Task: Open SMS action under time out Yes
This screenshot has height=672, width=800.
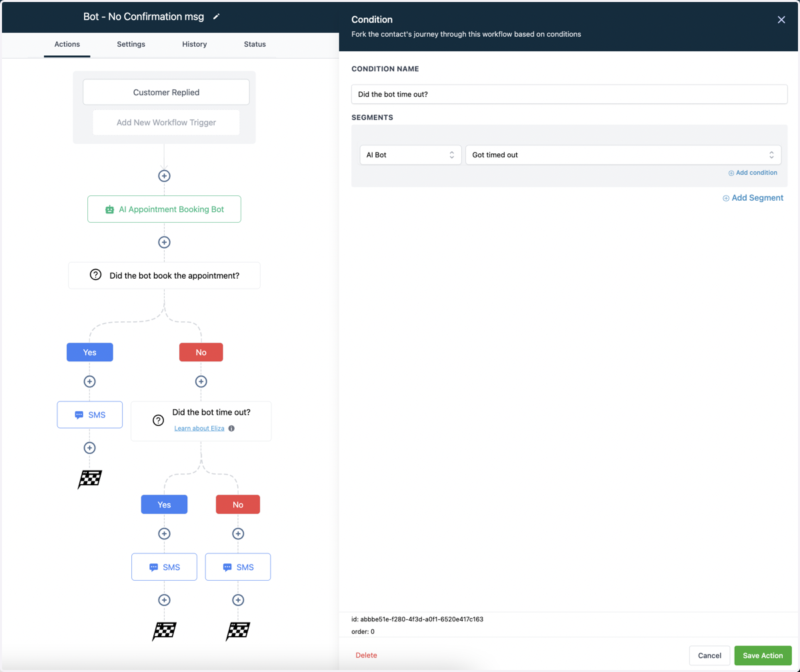Action: pos(164,567)
